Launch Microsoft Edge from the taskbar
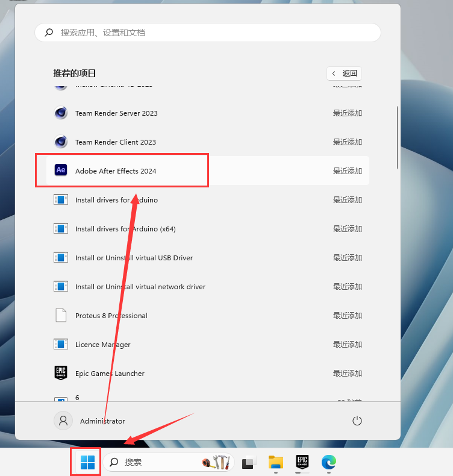The width and height of the screenshot is (453, 476). [329, 462]
